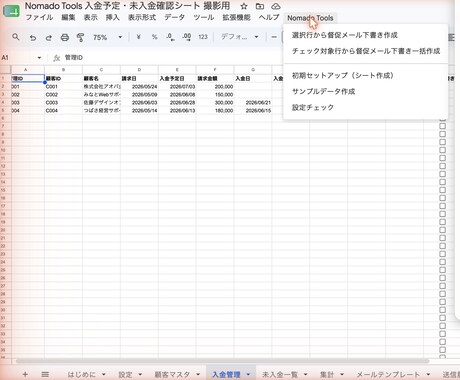Tick the checkbox in row 10

point(443,150)
